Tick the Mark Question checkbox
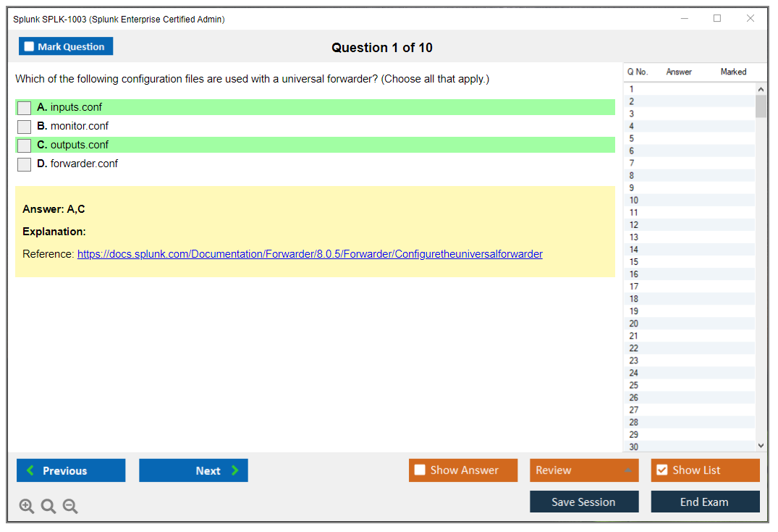 point(30,47)
